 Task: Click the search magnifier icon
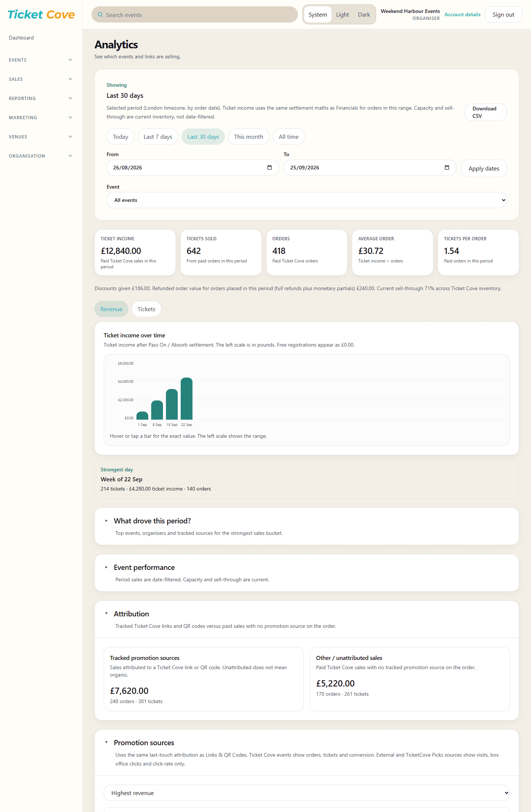(100, 15)
